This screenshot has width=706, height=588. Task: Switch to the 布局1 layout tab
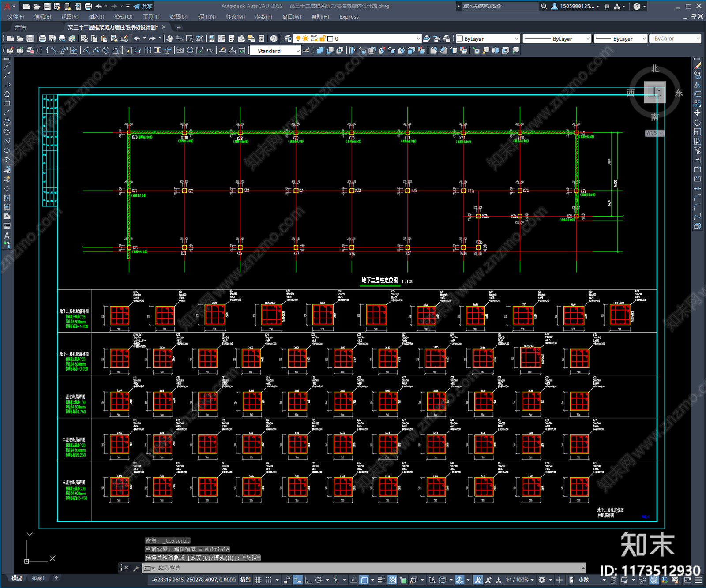coord(38,578)
